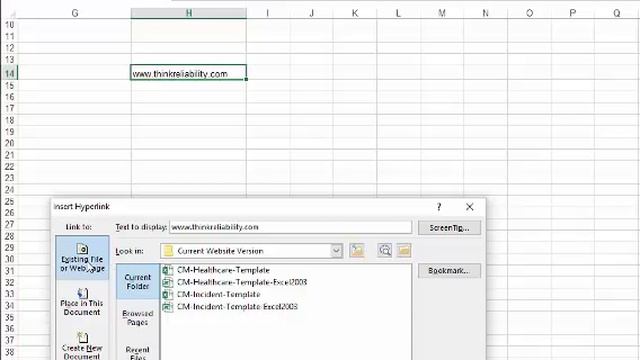This screenshot has height=360, width=640.
Task: Click cell containing www.thinkreliability.com
Action: click(189, 73)
